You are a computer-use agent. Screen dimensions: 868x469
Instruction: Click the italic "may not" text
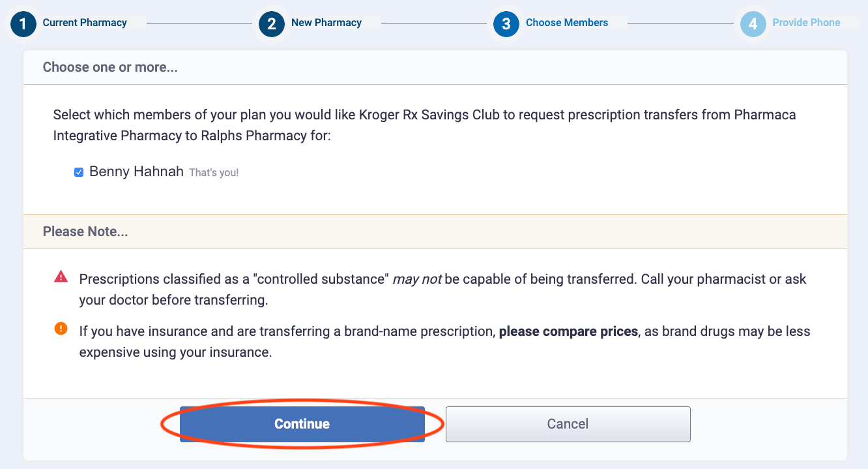click(x=416, y=279)
